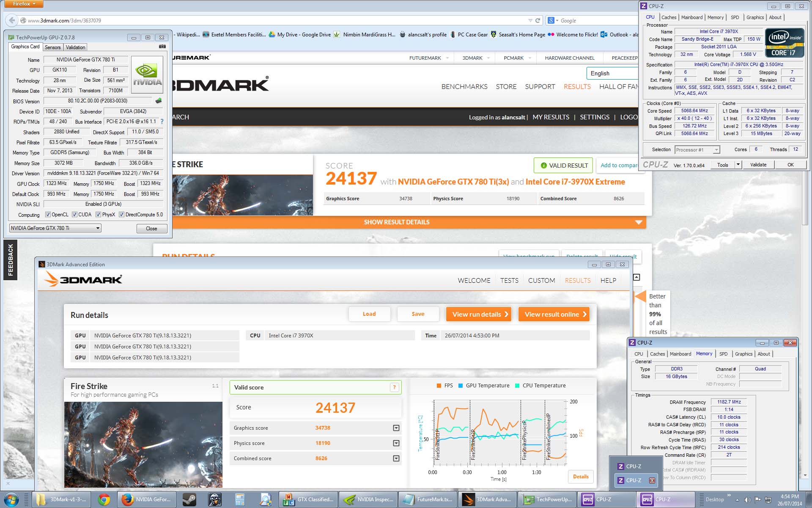Screen dimensions: 812x508
Task: Switch to NVIDIA Inspector in taskbar
Action: 369,500
